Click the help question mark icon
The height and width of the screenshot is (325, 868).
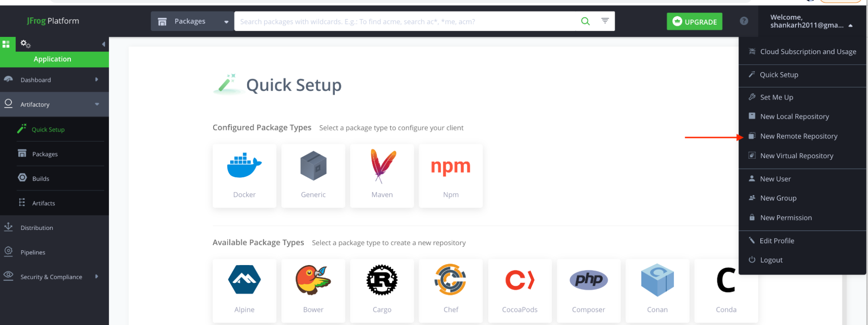click(x=744, y=21)
